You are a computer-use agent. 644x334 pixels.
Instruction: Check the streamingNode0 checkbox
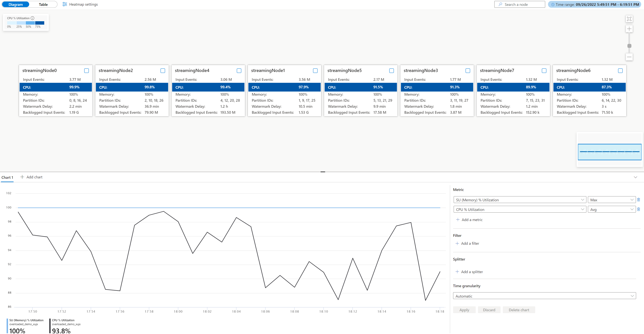[86, 71]
